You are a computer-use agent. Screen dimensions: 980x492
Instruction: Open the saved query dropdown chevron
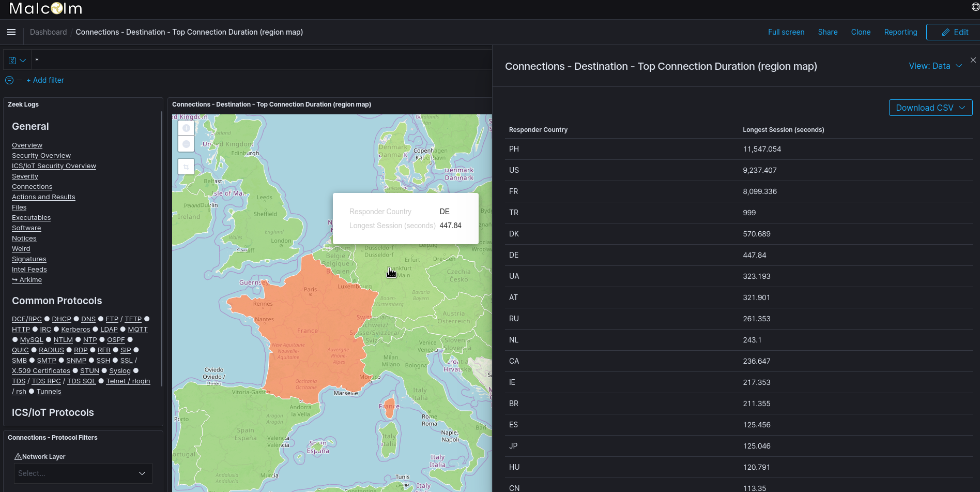coord(23,60)
